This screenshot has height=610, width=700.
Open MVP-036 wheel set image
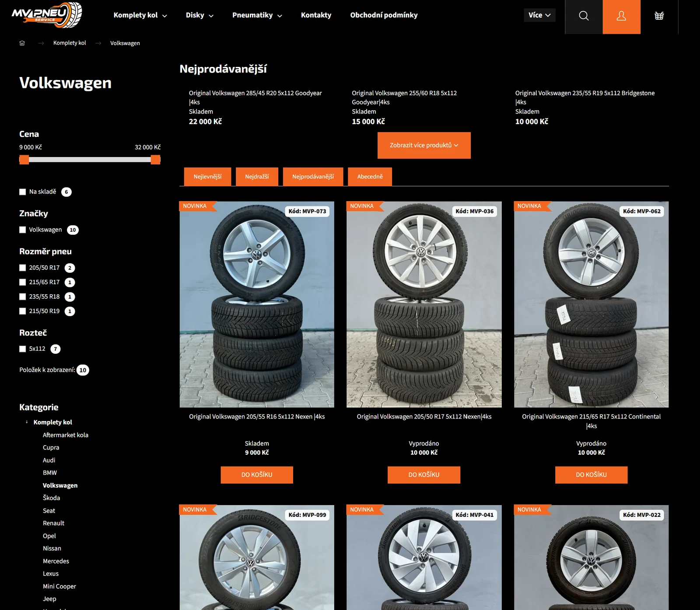pyautogui.click(x=424, y=304)
